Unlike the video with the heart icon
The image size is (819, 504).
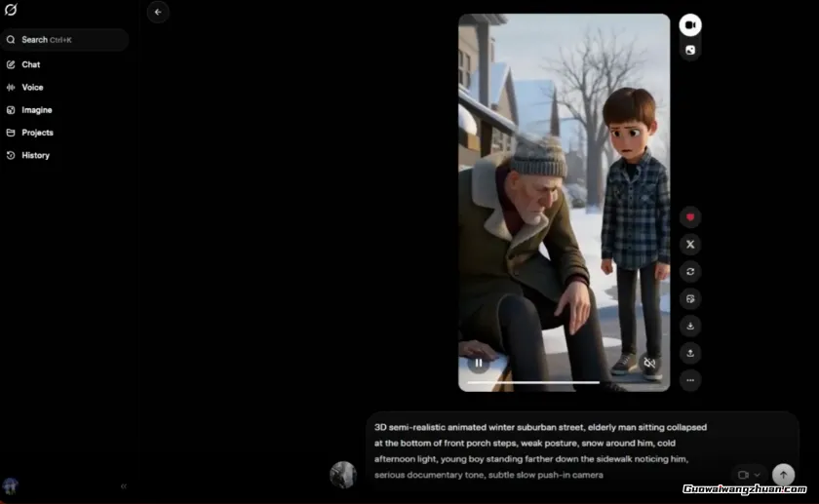pyautogui.click(x=690, y=217)
